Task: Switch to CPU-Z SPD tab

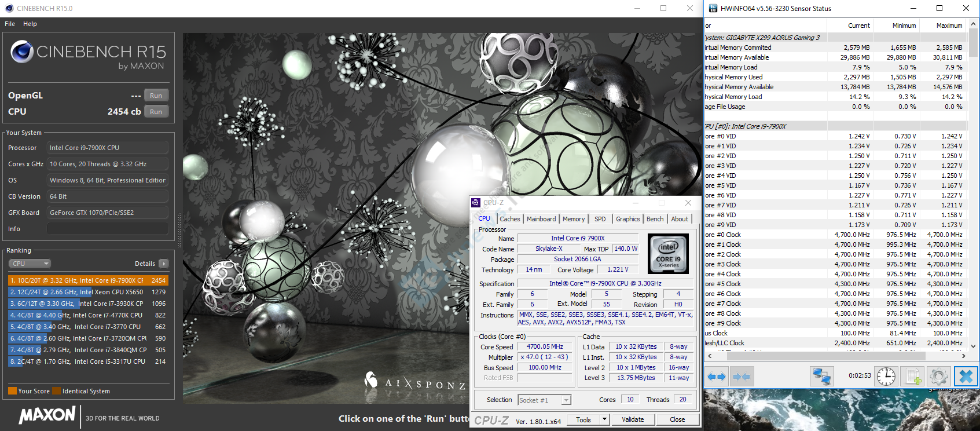Action: (x=600, y=219)
